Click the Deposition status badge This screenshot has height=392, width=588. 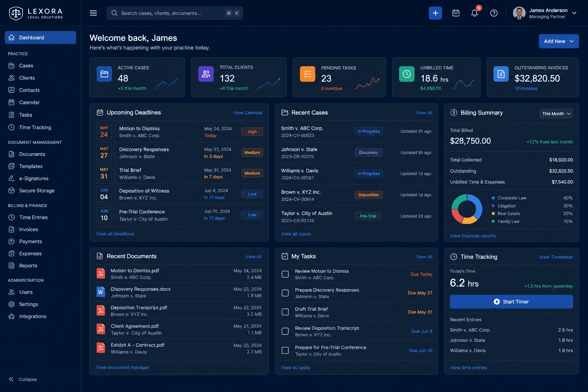(369, 195)
